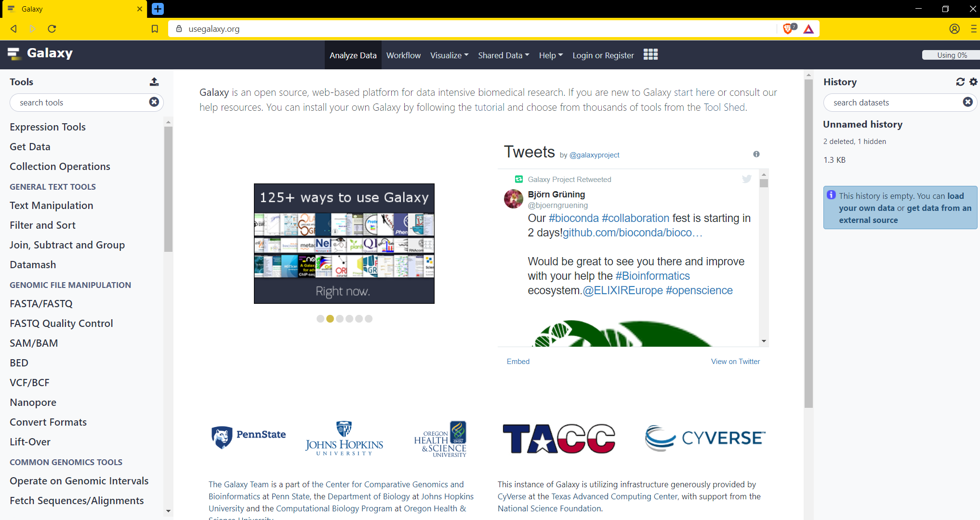This screenshot has height=520, width=980.
Task: Expand the FASTQ Quality Control section
Action: click(x=61, y=324)
